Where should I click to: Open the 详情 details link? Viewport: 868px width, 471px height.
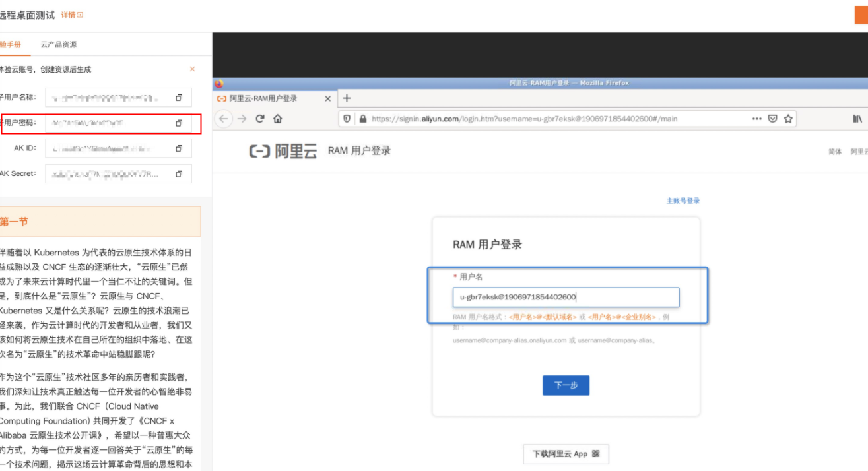click(x=72, y=15)
